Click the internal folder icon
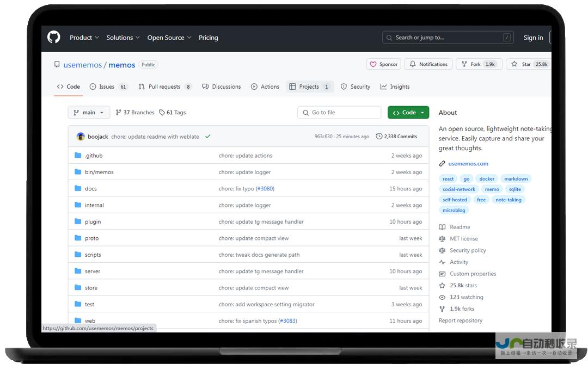Viewport: 588px width, 370px height. (x=78, y=205)
